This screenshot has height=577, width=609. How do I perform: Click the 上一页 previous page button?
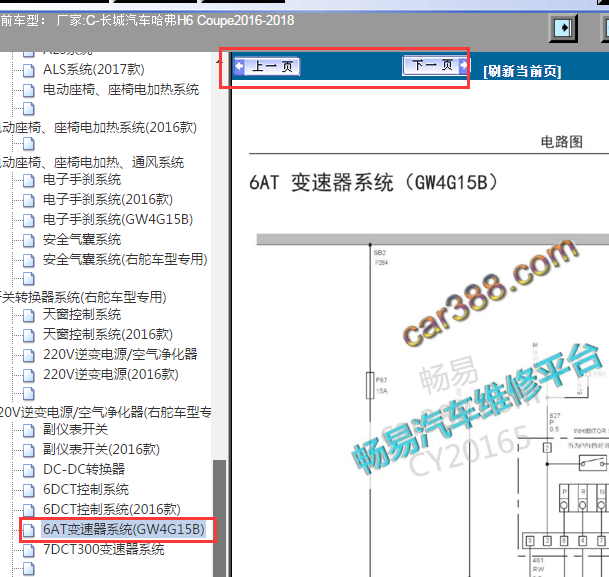coord(267,67)
